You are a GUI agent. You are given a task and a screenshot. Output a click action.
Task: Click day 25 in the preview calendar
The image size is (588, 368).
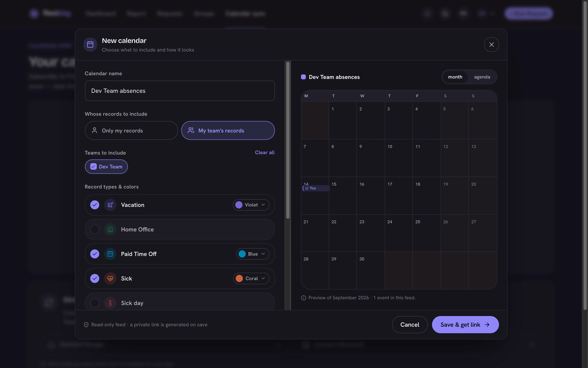[427, 233]
